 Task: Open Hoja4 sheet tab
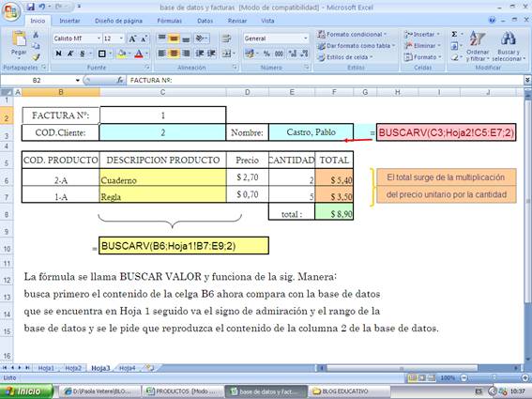point(128,368)
